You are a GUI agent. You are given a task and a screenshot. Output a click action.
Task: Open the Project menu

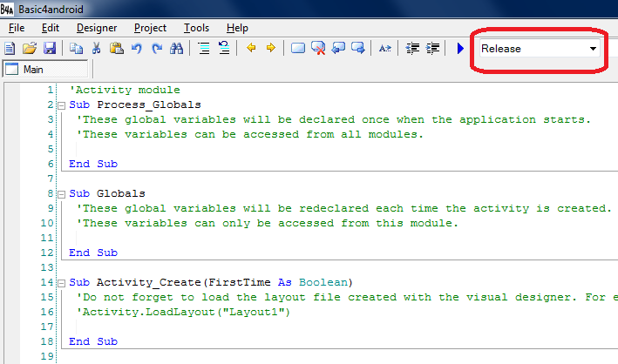[150, 28]
